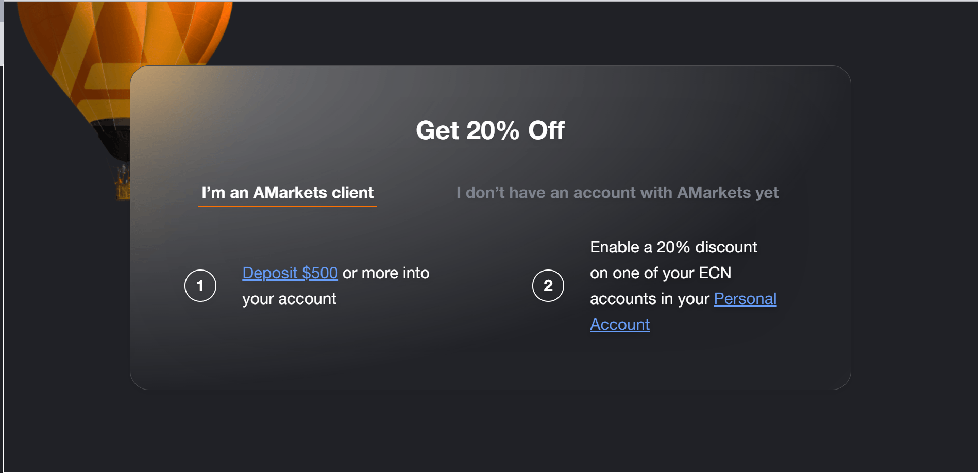Screen dimensions: 980x473
Task: Click the "on one of your ECN" line
Action: [x=661, y=273]
